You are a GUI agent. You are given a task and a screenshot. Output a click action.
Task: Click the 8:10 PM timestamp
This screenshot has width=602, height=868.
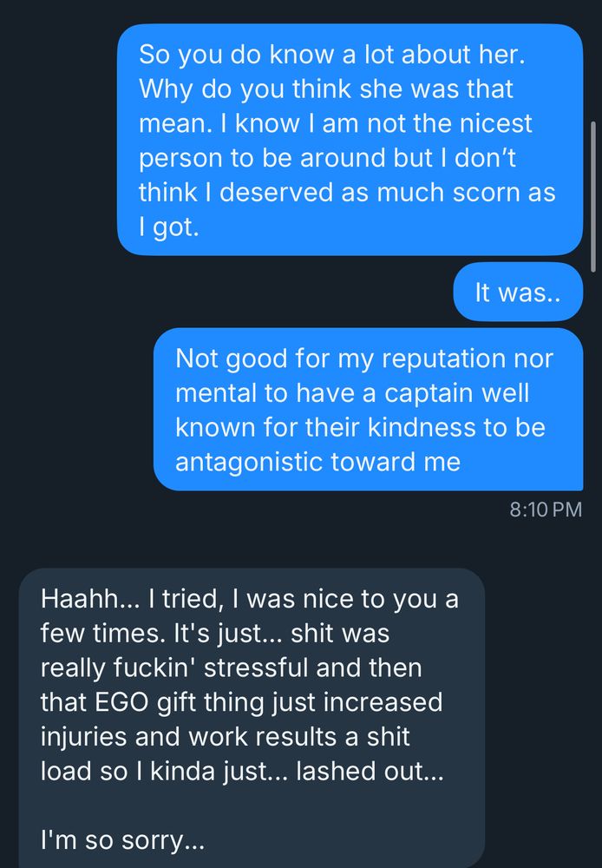click(545, 510)
